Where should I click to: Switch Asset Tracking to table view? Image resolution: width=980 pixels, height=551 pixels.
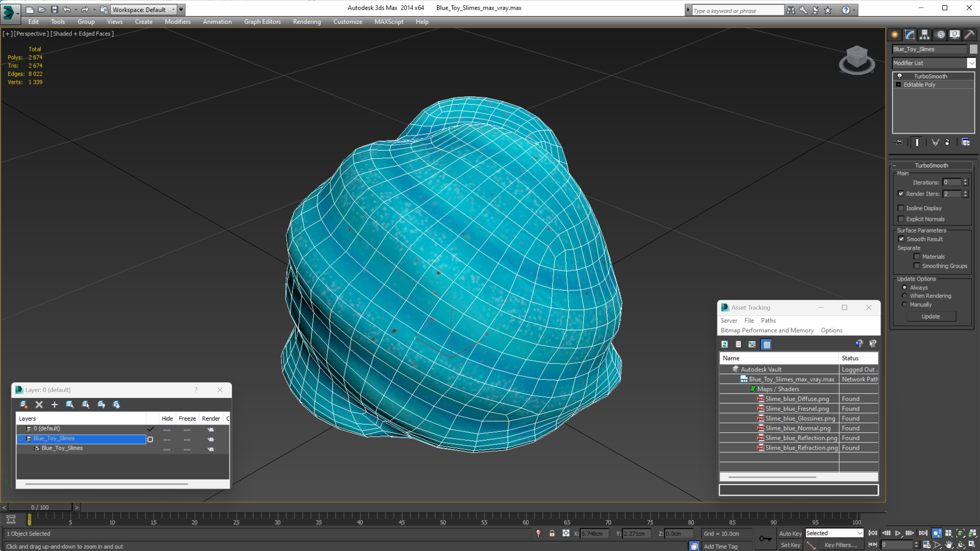click(767, 344)
